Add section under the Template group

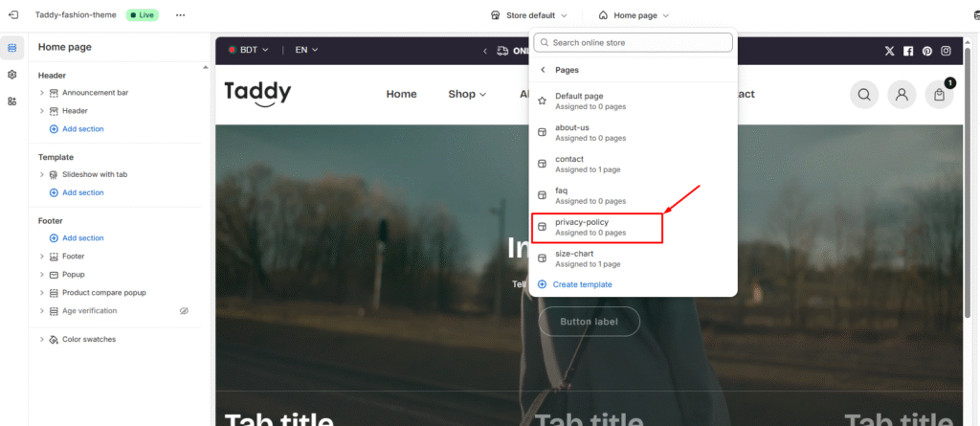(x=82, y=192)
